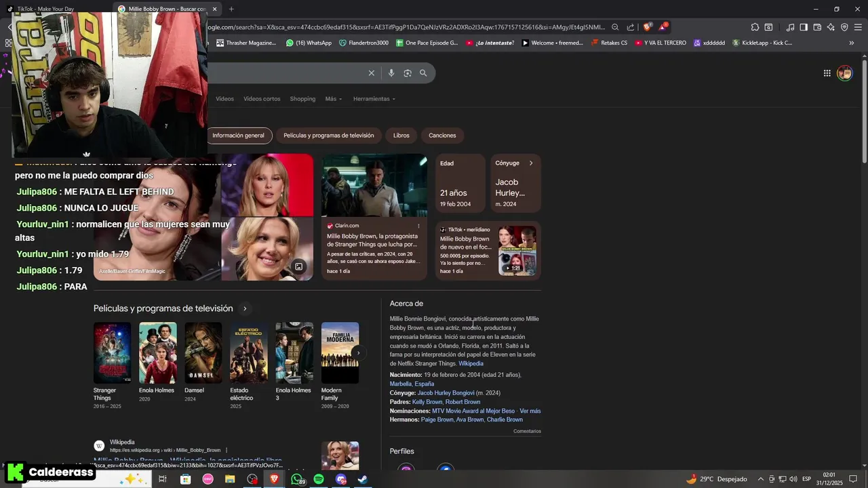The image size is (868, 488).
Task: Open Spotify from the taskbar
Action: (x=319, y=479)
